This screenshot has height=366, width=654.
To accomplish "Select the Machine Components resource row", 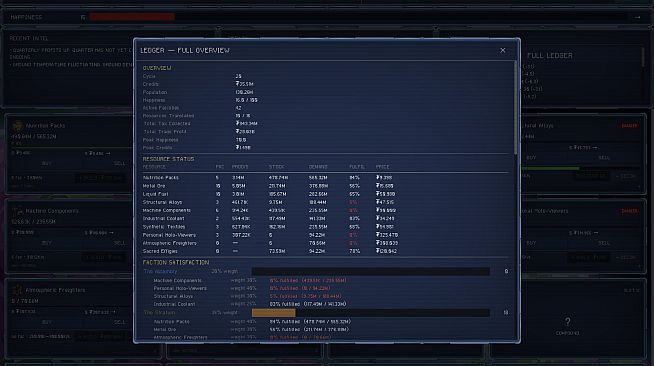I will (x=325, y=210).
